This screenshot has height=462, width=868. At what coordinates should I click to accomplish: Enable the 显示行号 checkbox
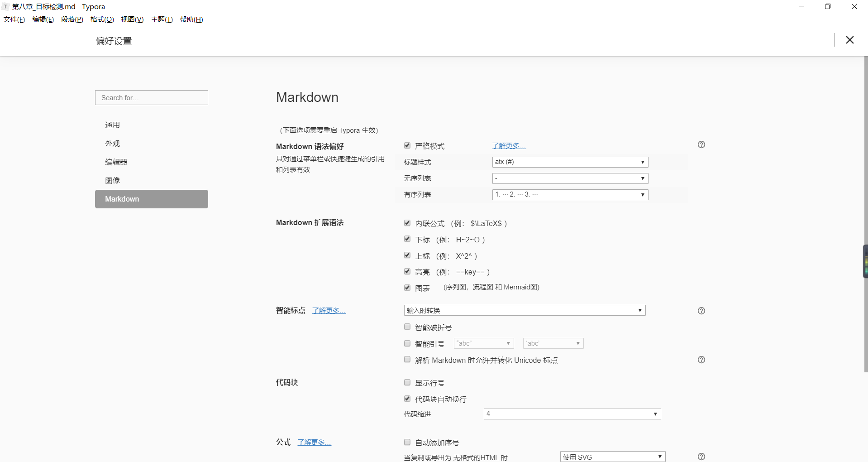click(x=407, y=382)
